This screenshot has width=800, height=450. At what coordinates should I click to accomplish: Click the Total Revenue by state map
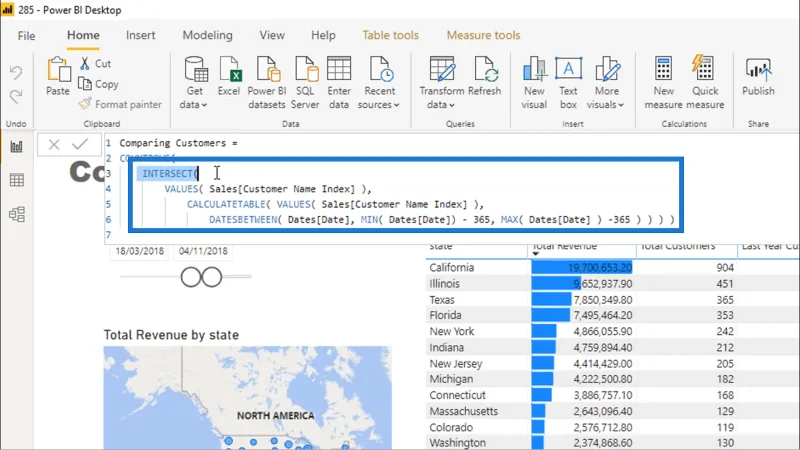tap(247, 398)
